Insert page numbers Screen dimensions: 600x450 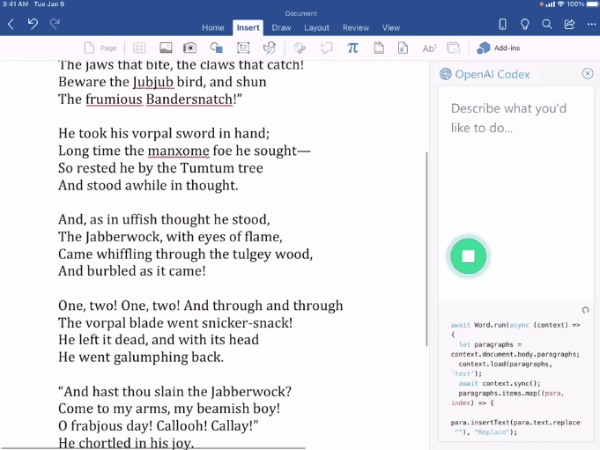(403, 48)
